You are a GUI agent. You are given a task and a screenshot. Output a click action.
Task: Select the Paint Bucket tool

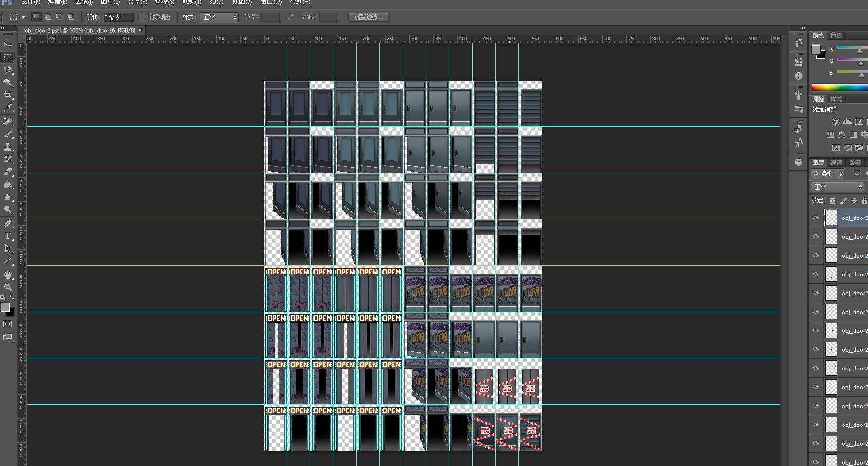(x=8, y=184)
